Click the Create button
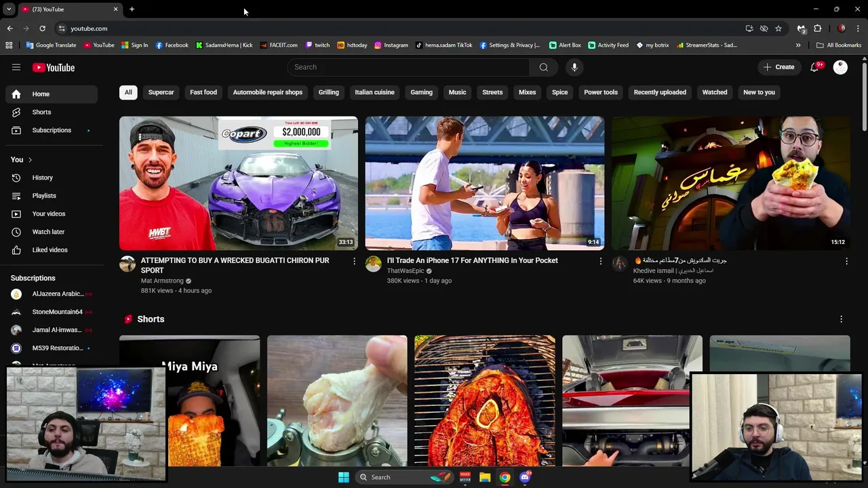This screenshot has width=868, height=488. click(x=778, y=67)
